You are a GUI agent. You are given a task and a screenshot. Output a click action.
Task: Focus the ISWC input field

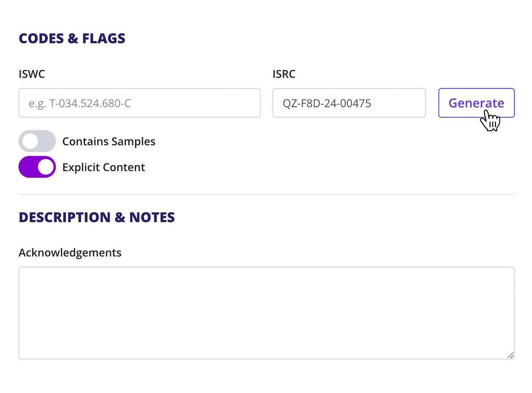point(139,103)
